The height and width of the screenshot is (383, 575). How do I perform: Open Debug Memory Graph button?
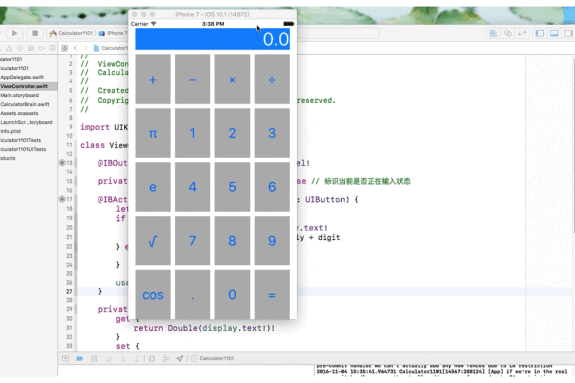[x=166, y=358]
